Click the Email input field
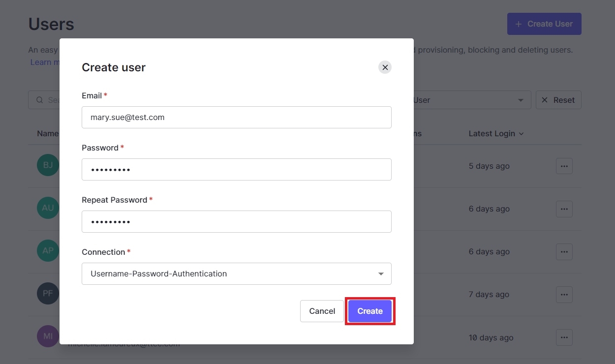This screenshot has width=615, height=364. tap(236, 118)
